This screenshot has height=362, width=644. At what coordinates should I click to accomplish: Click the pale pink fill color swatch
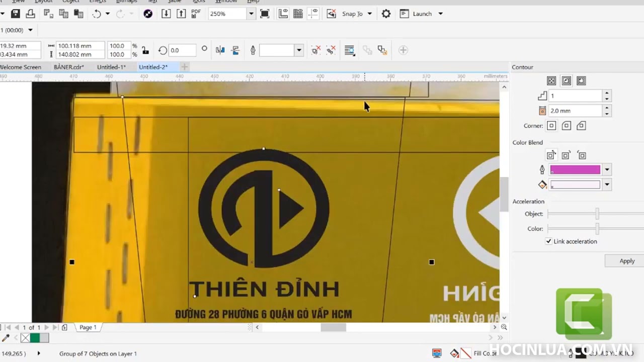(575, 185)
